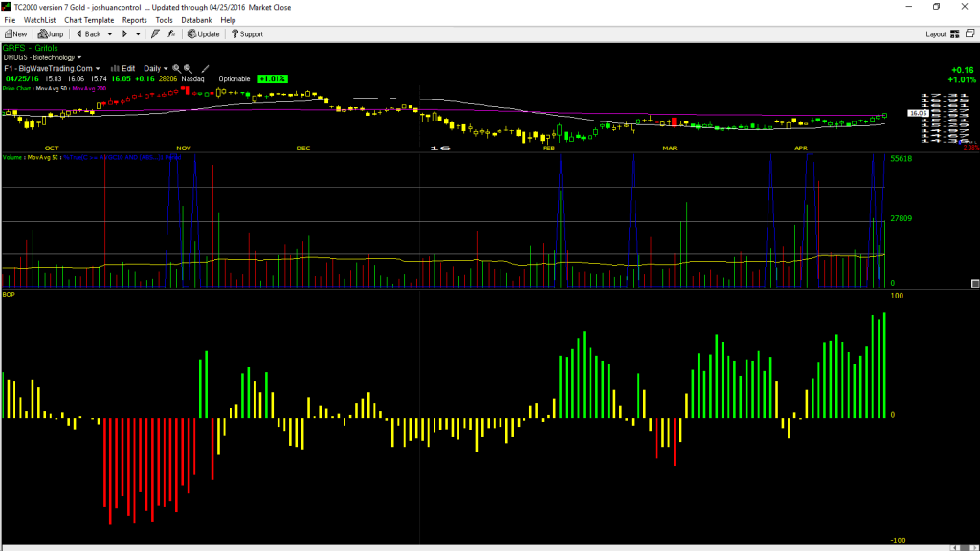This screenshot has height=551, width=980.
Task: Click the Edit chart button
Action: [123, 69]
